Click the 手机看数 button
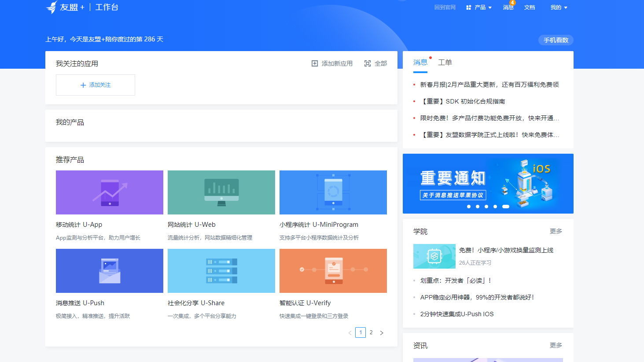The image size is (644, 362). click(556, 40)
